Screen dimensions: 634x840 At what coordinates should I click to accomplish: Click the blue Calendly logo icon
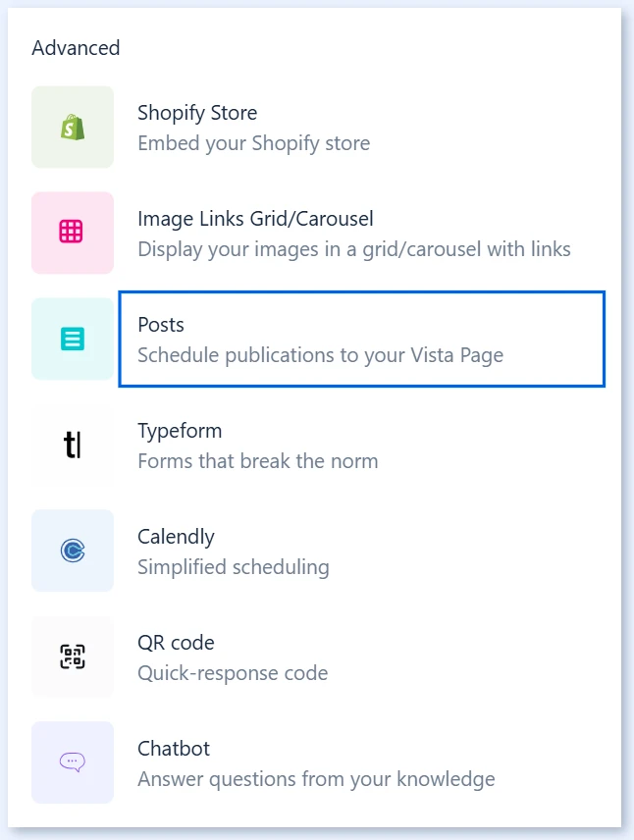pyautogui.click(x=73, y=551)
